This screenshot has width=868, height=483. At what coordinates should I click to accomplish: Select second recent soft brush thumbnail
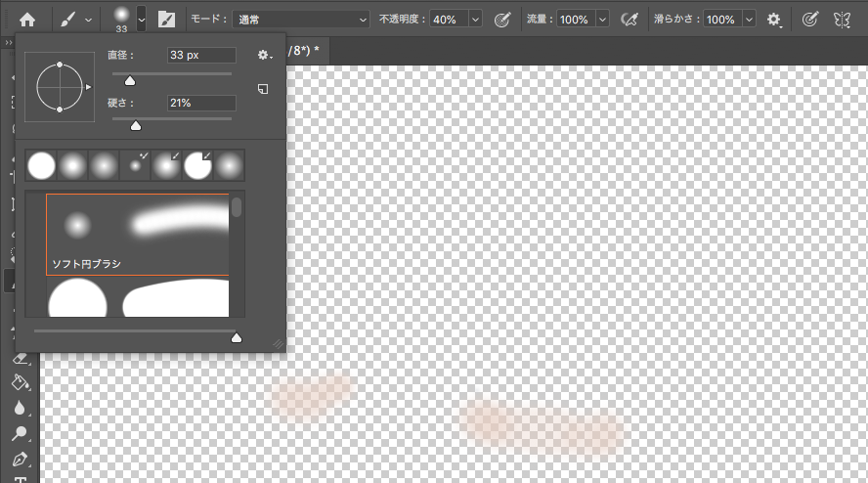click(x=72, y=165)
